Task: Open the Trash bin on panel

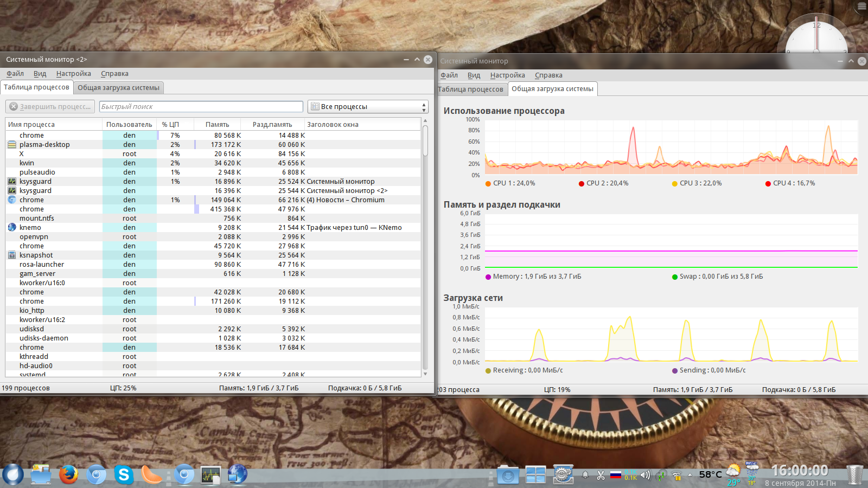Action: 854,475
